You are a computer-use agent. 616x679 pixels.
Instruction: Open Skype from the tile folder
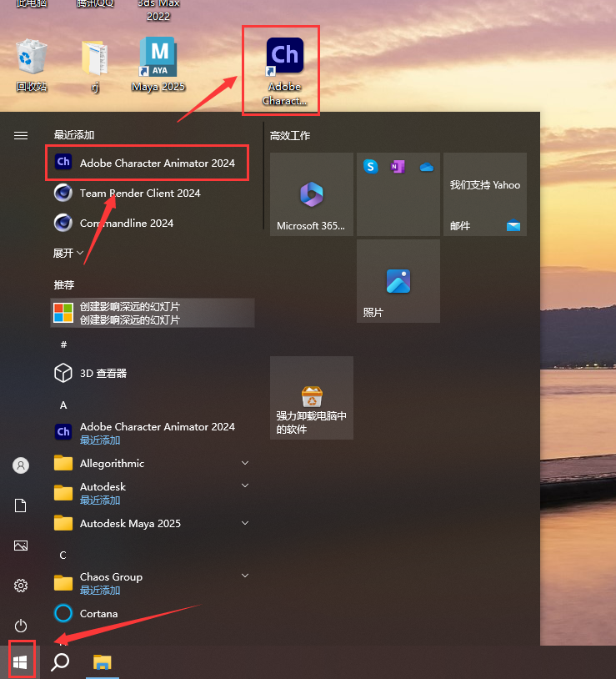pyautogui.click(x=371, y=166)
